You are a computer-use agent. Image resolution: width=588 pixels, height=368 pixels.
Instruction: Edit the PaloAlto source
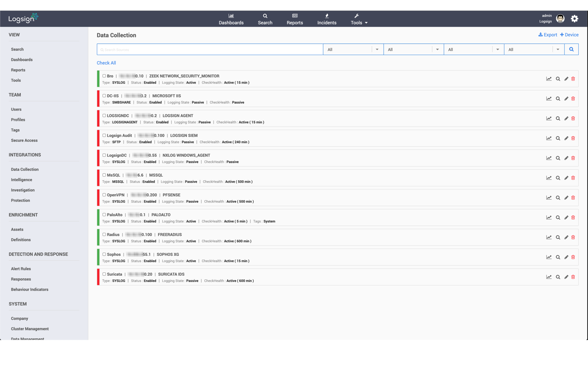tap(566, 217)
